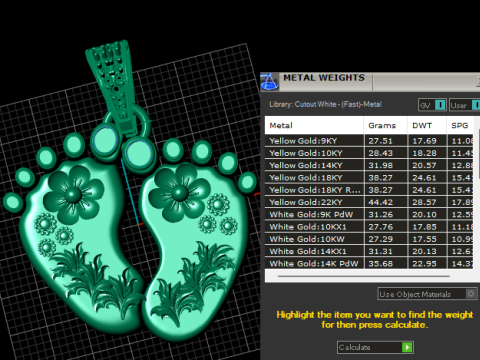Click the 17.55 DWT value
The width and height of the screenshot is (480, 360).
pos(424,239)
